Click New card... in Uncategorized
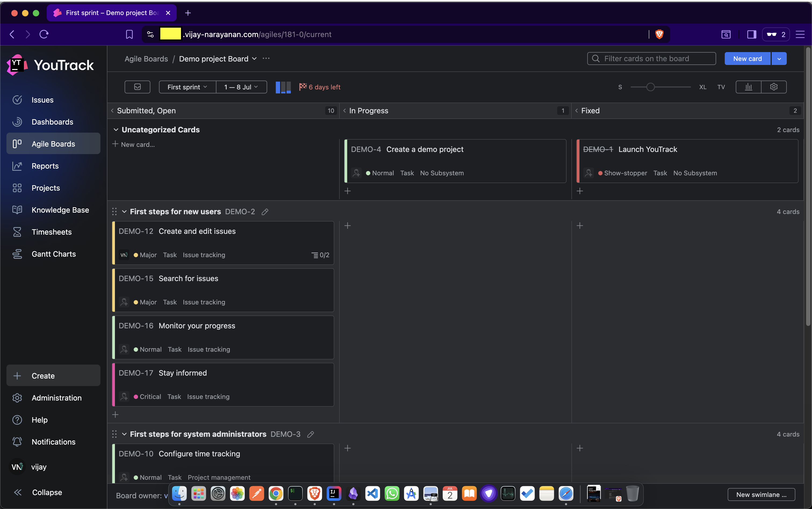 pyautogui.click(x=134, y=144)
